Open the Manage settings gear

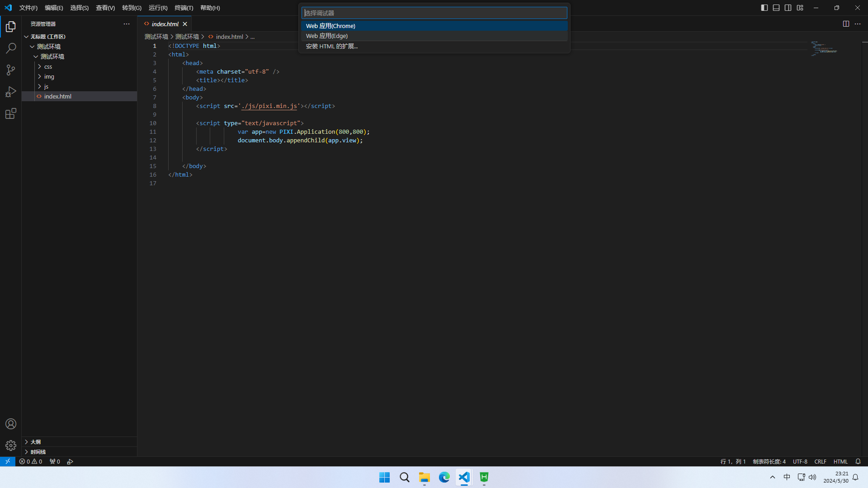11,446
